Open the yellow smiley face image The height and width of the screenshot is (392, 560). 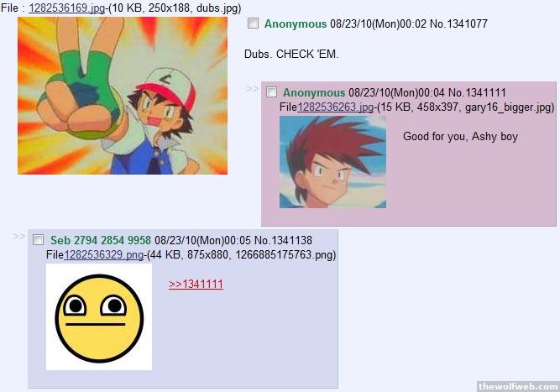click(x=99, y=317)
